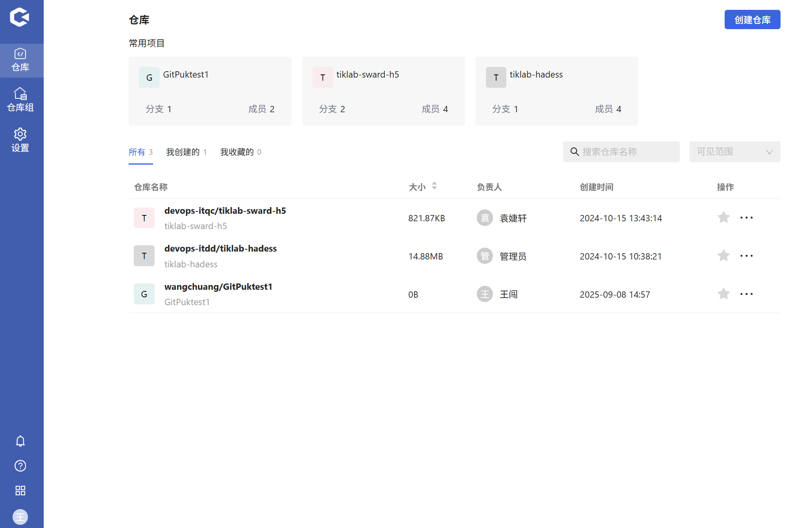Image resolution: width=812 pixels, height=528 pixels.
Task: Switch to the 我收藏的 tab
Action: 240,152
